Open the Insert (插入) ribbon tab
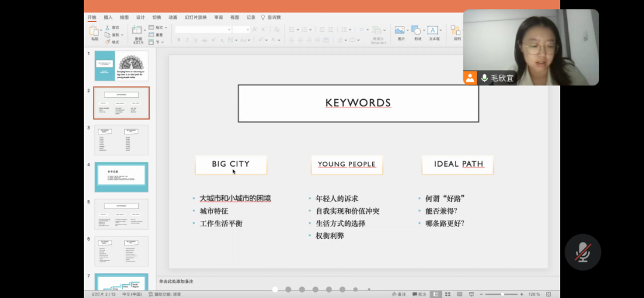The height and width of the screenshot is (298, 644). [x=108, y=17]
